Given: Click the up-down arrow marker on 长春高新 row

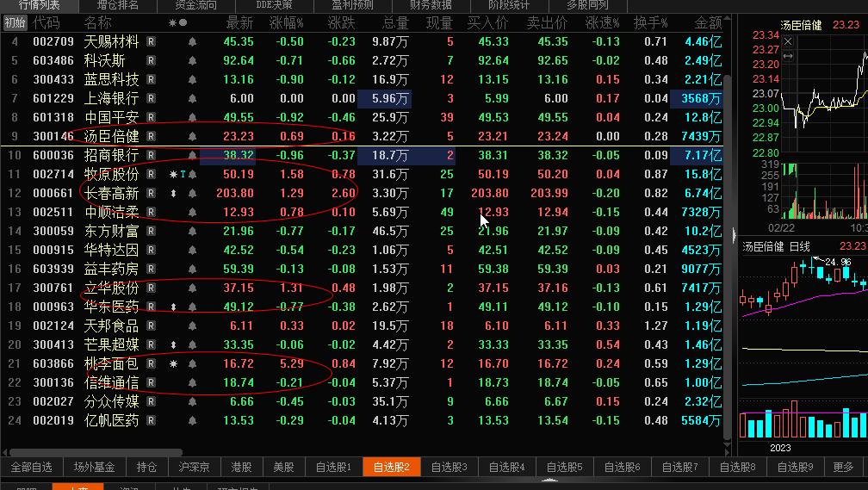Looking at the screenshot, I should tap(173, 193).
